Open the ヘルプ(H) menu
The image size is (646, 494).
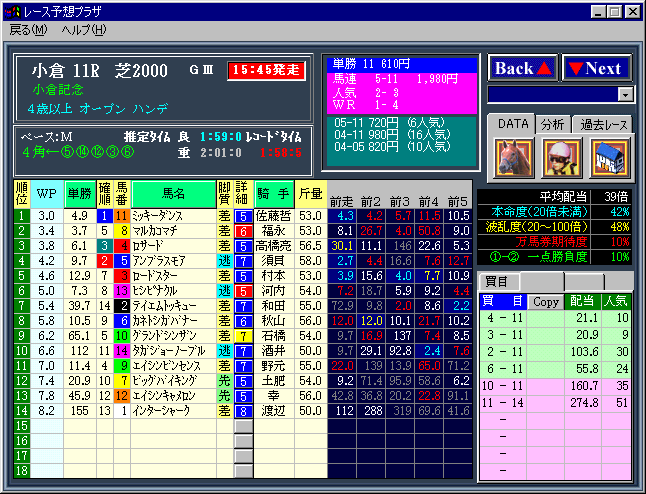(x=83, y=30)
